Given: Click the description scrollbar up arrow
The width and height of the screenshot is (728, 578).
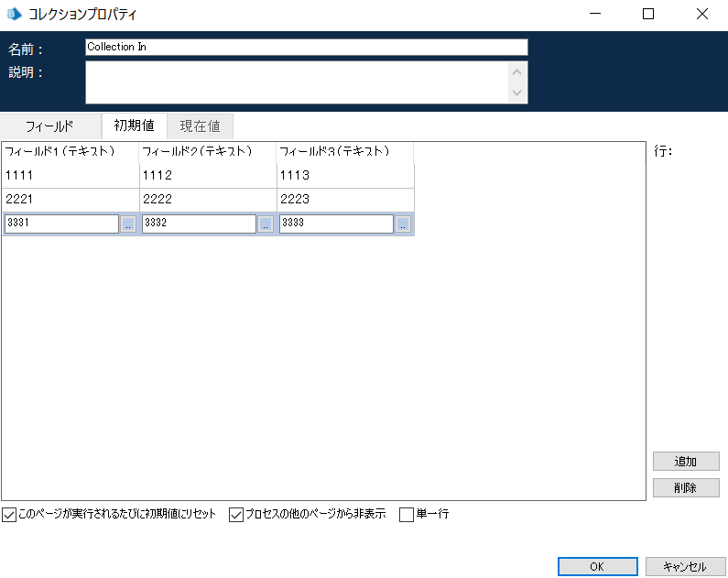Looking at the screenshot, I should point(516,72).
